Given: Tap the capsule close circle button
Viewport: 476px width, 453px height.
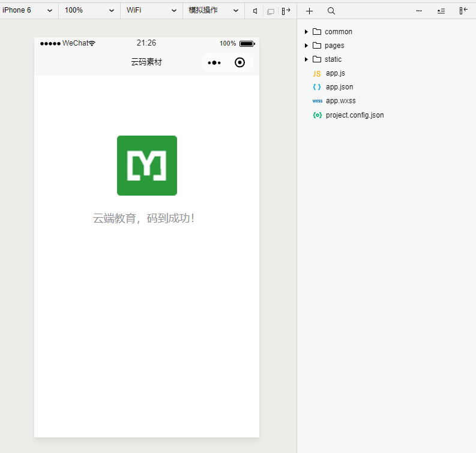Looking at the screenshot, I should point(240,62).
